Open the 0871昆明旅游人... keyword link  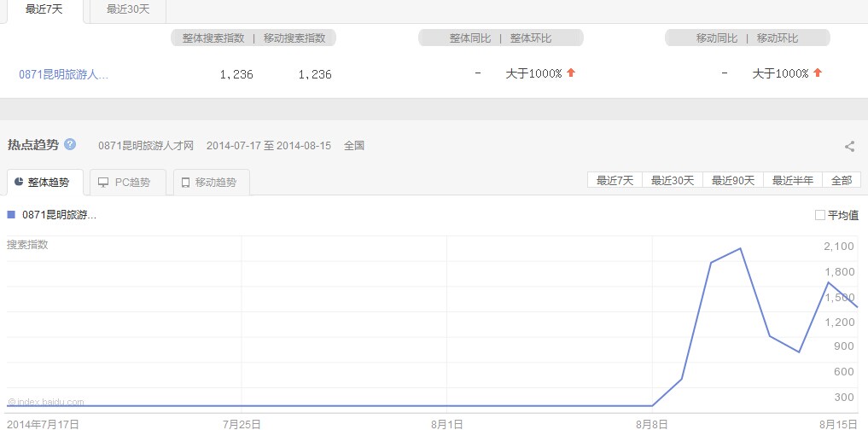point(64,74)
